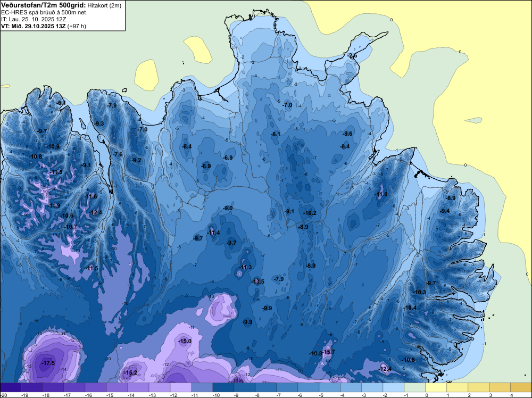This screenshot has width=532, height=398.
Task: Click the -10.6 temperature label
Action: coord(66,216)
